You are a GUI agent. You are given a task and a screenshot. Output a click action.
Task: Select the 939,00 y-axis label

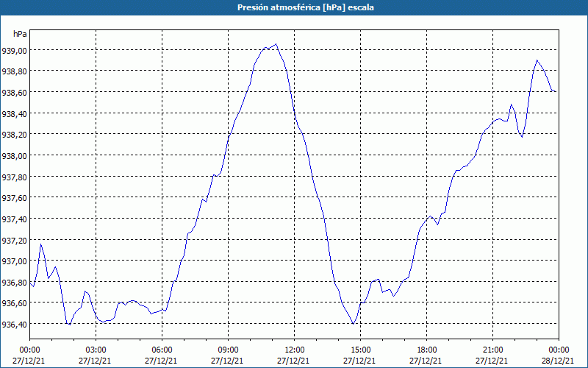15,51
